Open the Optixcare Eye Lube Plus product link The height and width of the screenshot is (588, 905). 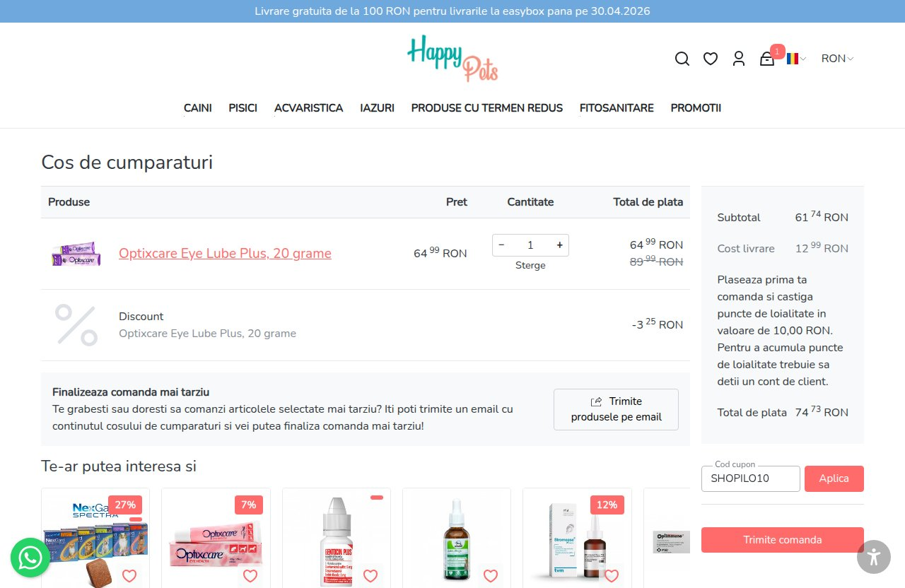(x=225, y=253)
